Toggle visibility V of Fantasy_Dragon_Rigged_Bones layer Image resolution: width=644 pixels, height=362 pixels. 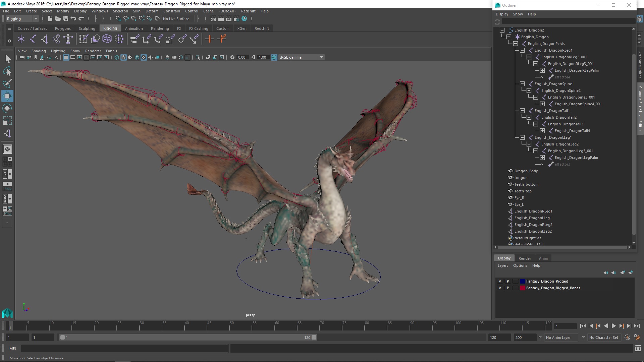pyautogui.click(x=500, y=288)
